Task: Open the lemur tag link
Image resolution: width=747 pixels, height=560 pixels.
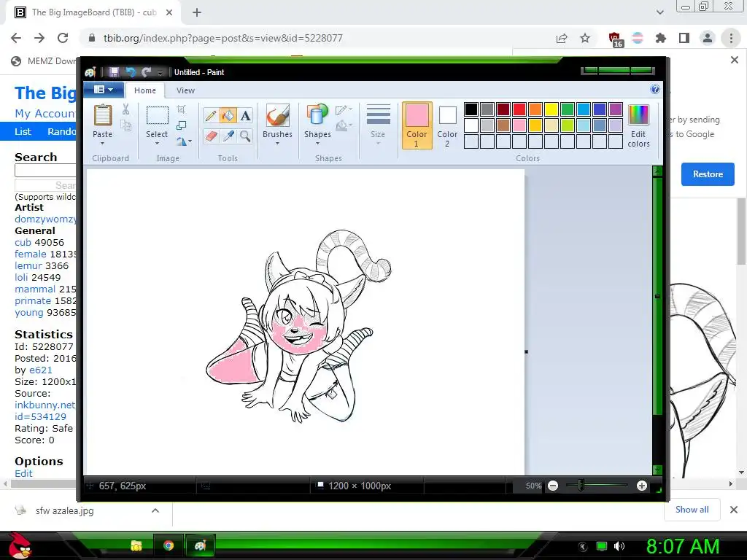Action: [28, 265]
